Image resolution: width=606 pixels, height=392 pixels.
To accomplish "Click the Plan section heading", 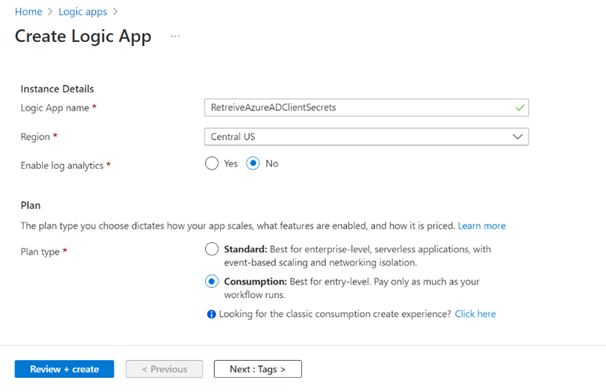I will click(31, 205).
